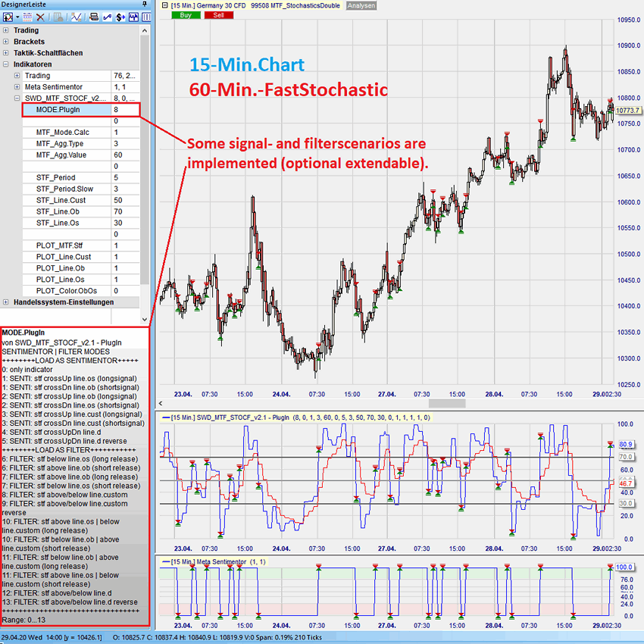Expand the Meta Sentimentor row

[17, 86]
